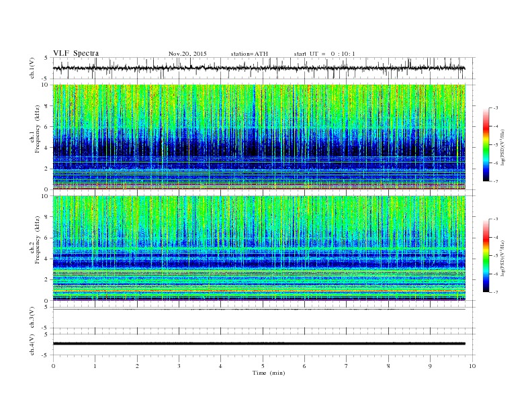Click time axis tick label "10"
The height and width of the screenshot is (411, 532).
[x=472, y=366]
